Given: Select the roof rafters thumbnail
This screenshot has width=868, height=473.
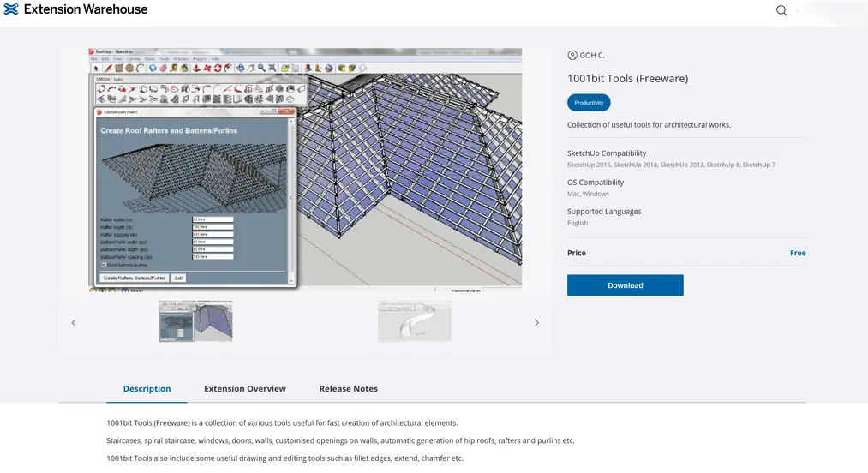Looking at the screenshot, I should [195, 321].
